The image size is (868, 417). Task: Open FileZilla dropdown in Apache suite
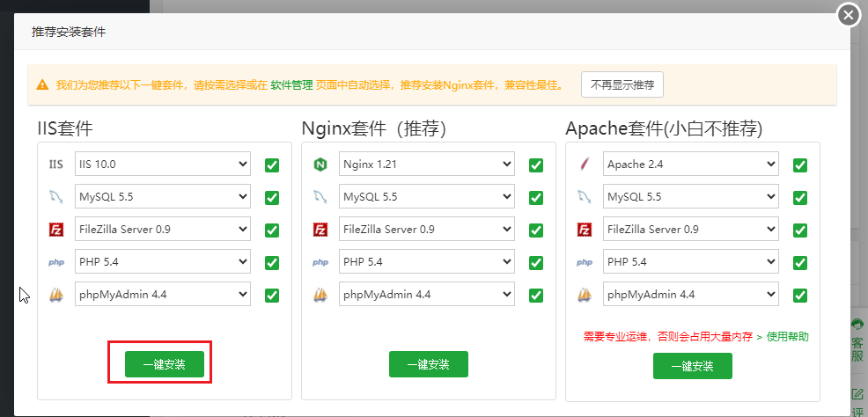(691, 229)
